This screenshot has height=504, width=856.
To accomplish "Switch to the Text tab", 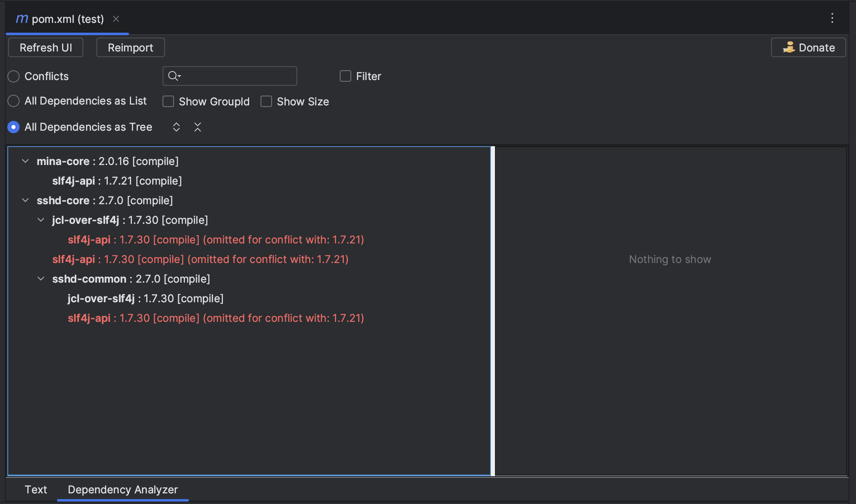I will (x=36, y=489).
